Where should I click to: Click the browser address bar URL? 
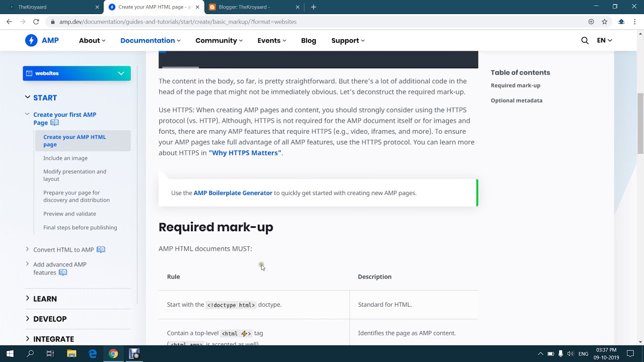point(178,22)
